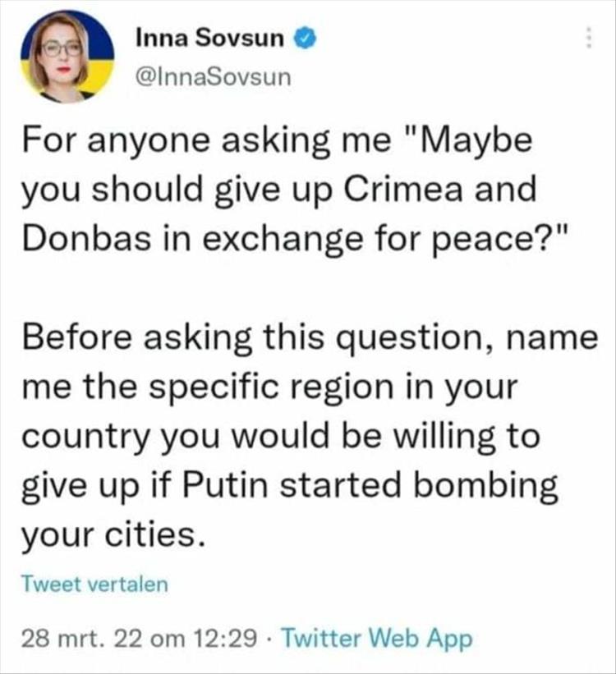The width and height of the screenshot is (616, 674).
Task: Click the 12:29 time in timestamp
Action: tap(226, 638)
